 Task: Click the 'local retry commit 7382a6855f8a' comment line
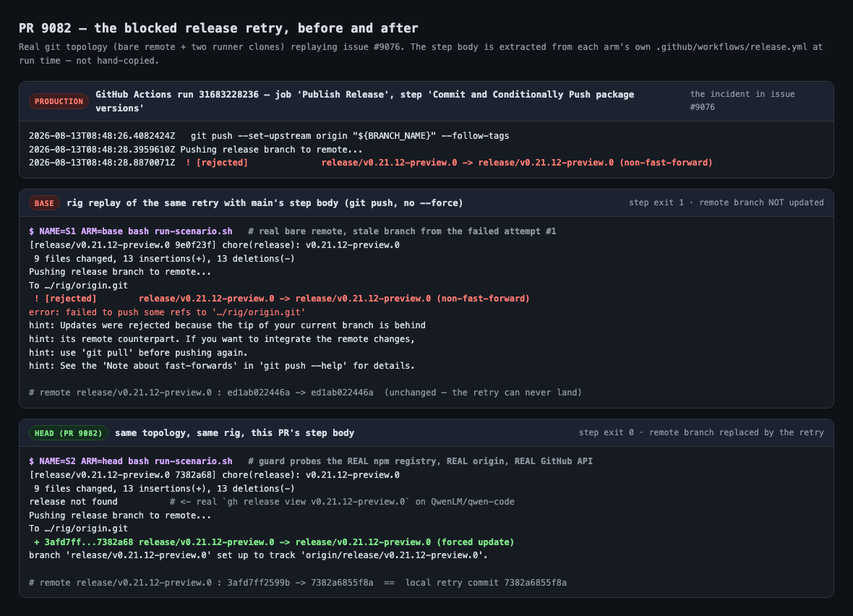click(x=298, y=583)
